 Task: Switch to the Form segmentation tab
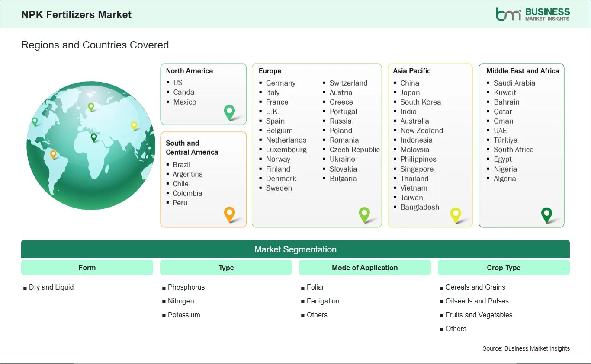[x=87, y=267]
